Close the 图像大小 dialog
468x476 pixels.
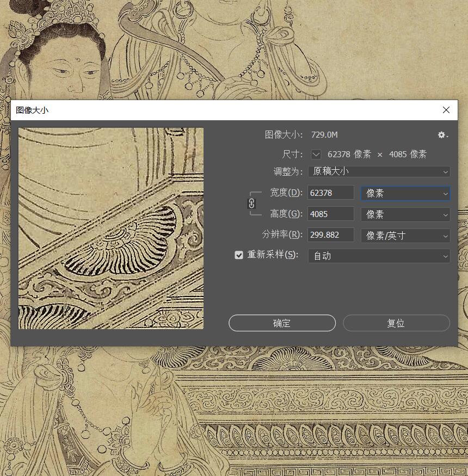(446, 110)
